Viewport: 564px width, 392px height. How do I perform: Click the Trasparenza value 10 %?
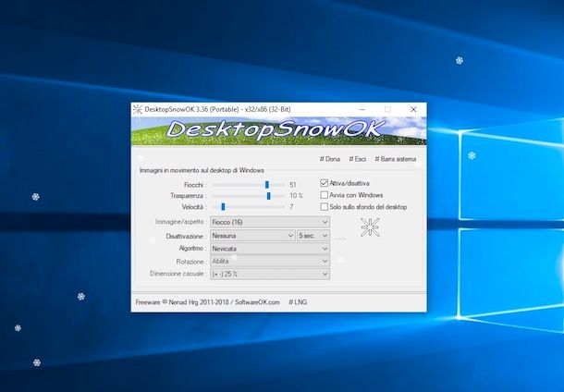tap(296, 196)
